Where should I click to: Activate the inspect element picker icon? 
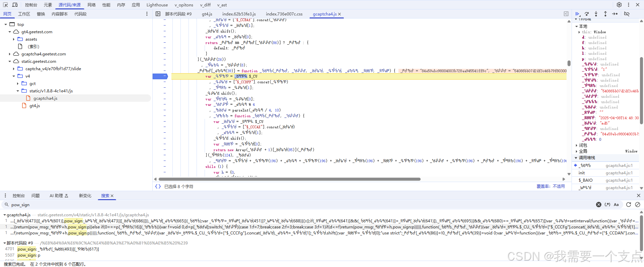pos(5,5)
